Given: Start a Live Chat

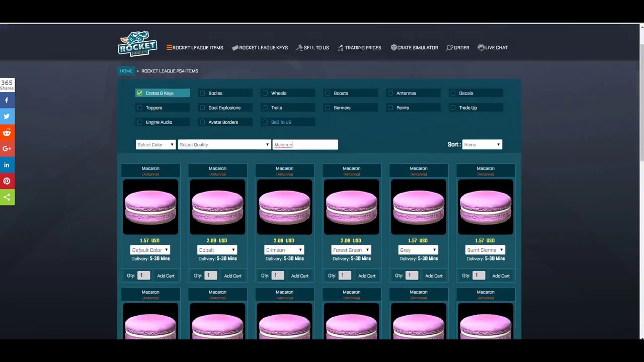Looking at the screenshot, I should pyautogui.click(x=493, y=48).
